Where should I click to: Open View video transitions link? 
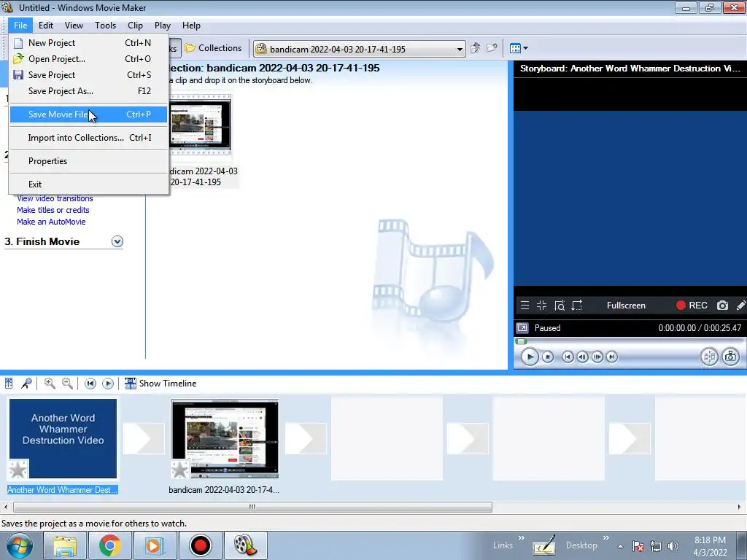pyautogui.click(x=55, y=198)
